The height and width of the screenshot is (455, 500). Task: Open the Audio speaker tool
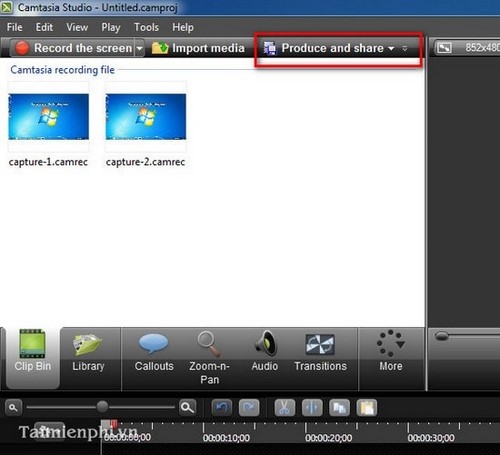265,343
